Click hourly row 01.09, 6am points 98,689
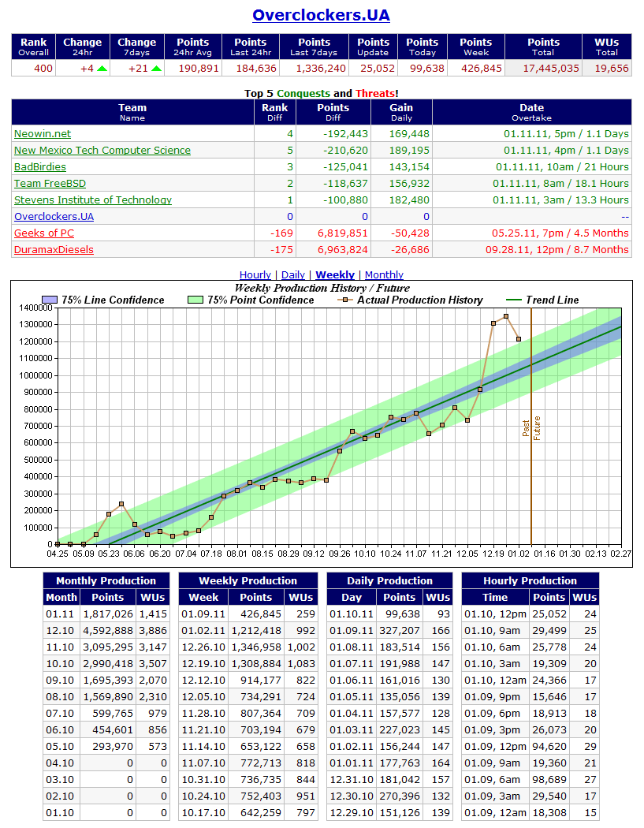Viewport: 644px width, 828px height. tap(549, 779)
